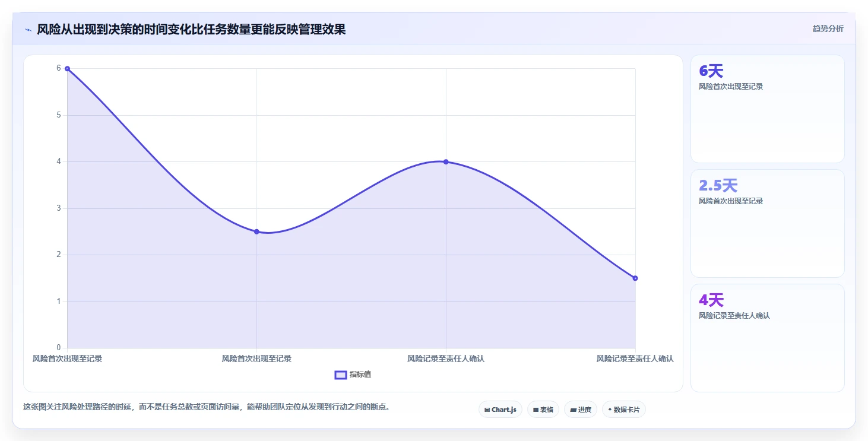The image size is (868, 441).
Task: Click the caption under the 6天 value
Action: point(731,87)
